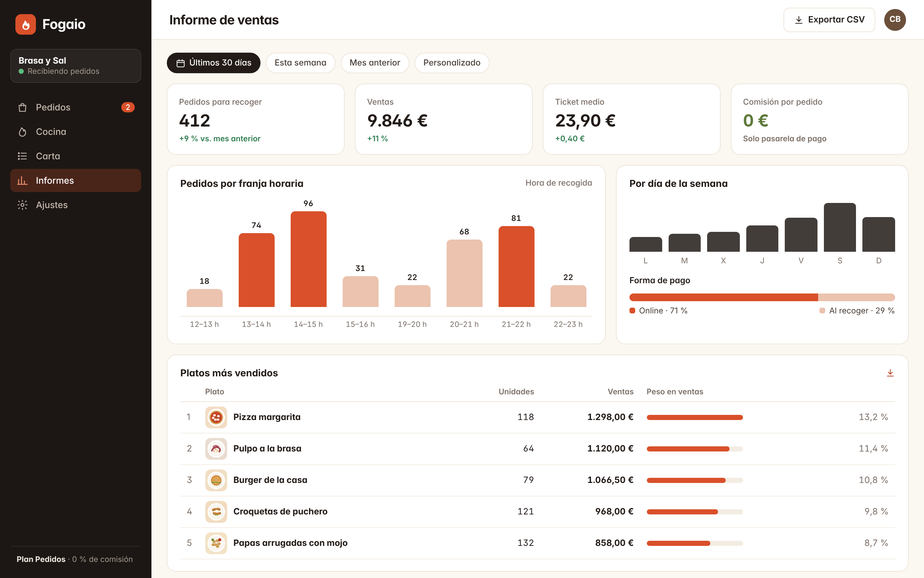Click Pizza margarita's sales weight bar

[695, 417]
